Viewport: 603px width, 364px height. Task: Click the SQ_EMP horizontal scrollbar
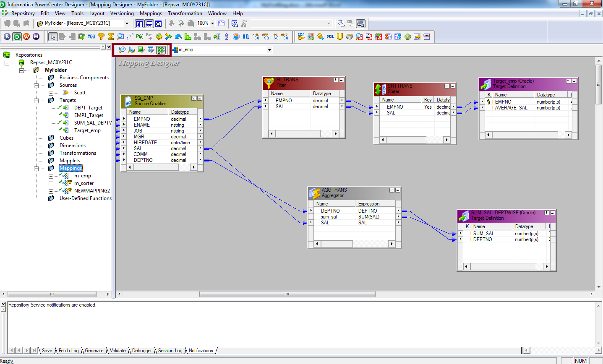click(156, 167)
